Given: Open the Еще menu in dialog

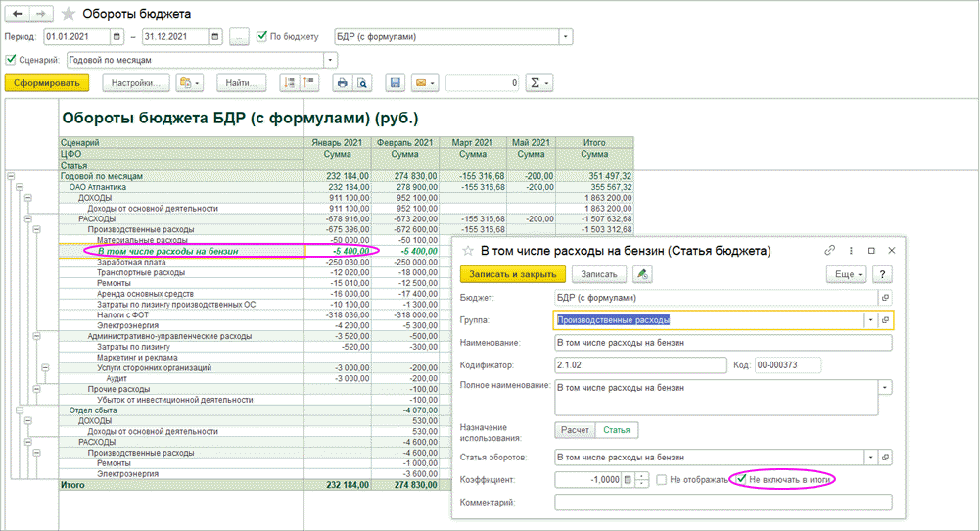Looking at the screenshot, I should (x=846, y=275).
